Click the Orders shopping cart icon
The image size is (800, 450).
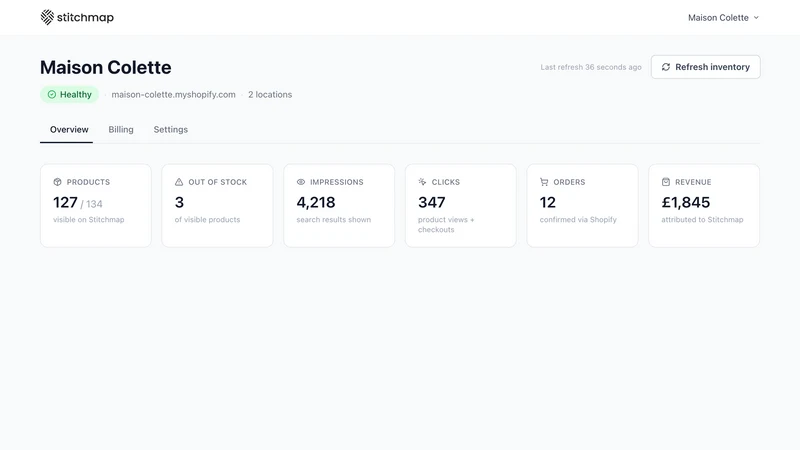(544, 182)
